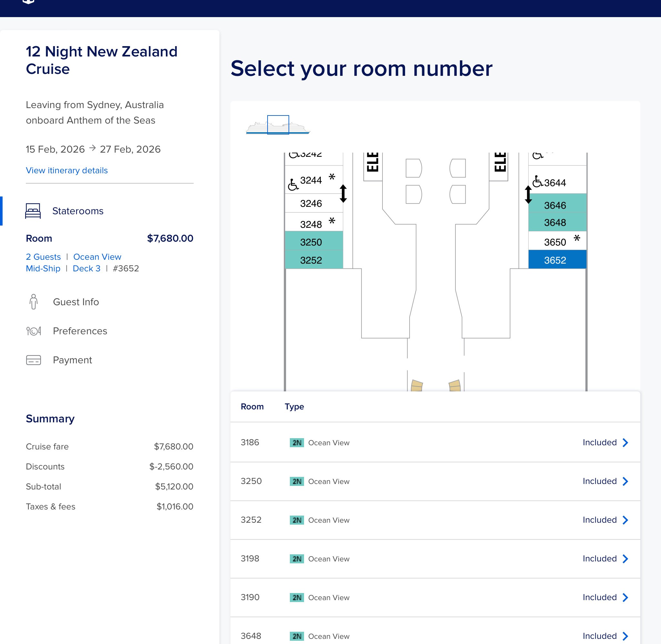This screenshot has height=644, width=661.
Task: Open View itinerary details link
Action: coord(66,170)
